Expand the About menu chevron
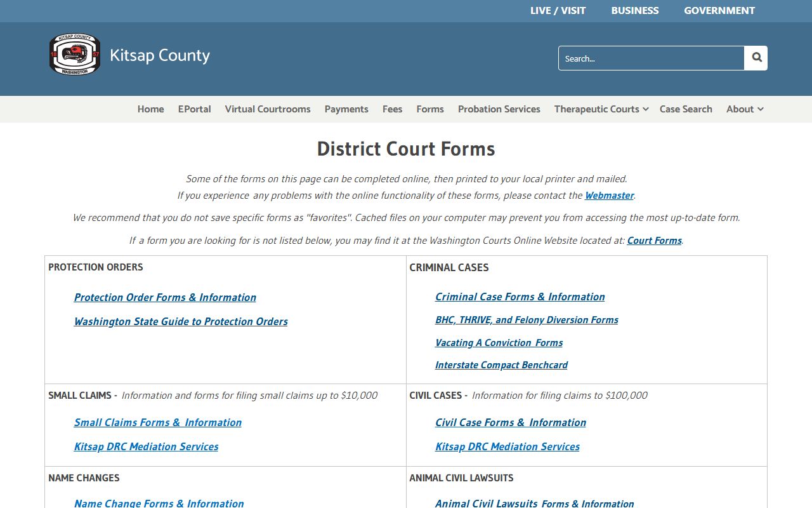Screen dimensions: 812x508 [760, 109]
